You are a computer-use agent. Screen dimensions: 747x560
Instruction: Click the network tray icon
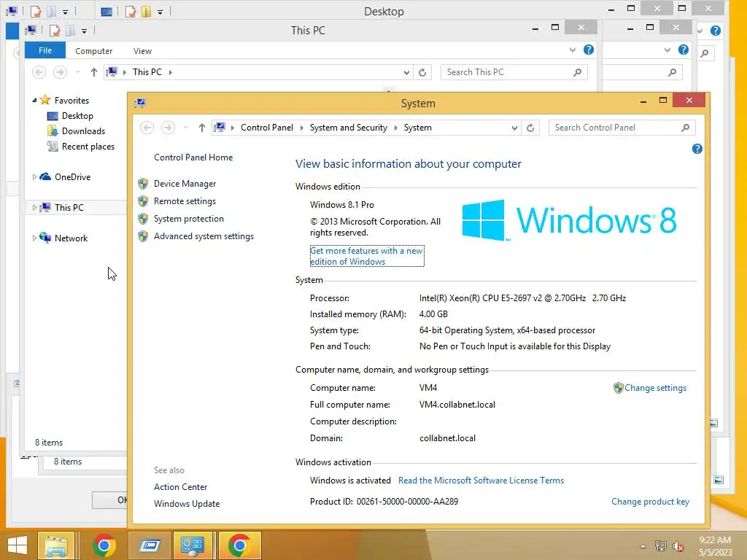[x=661, y=546]
